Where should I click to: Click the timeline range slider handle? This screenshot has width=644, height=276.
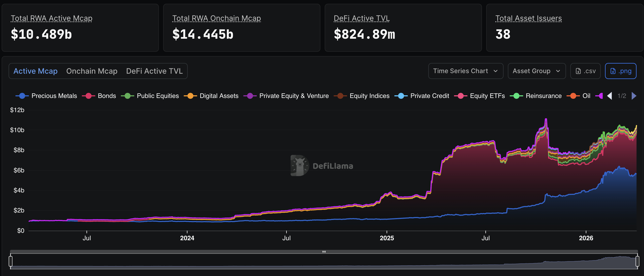pyautogui.click(x=11, y=262)
